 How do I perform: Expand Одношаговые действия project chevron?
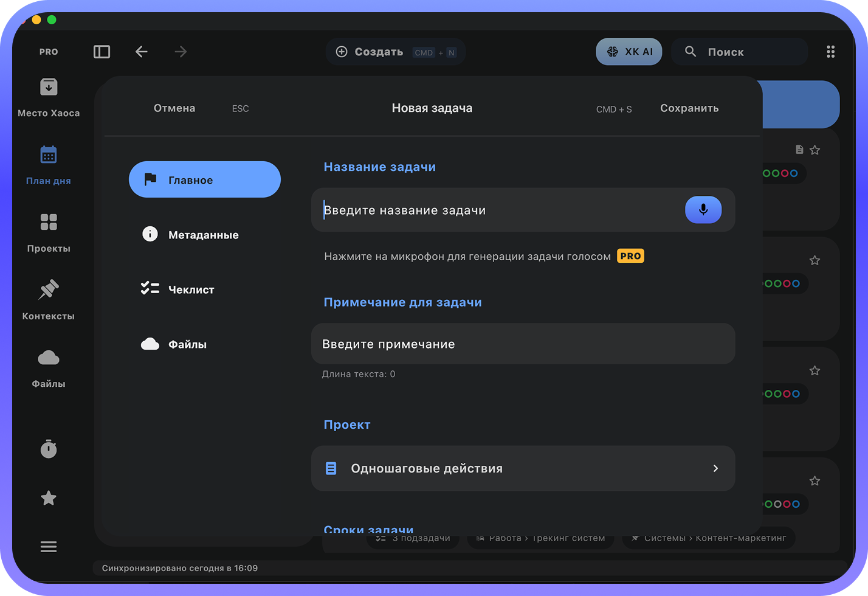(x=715, y=468)
